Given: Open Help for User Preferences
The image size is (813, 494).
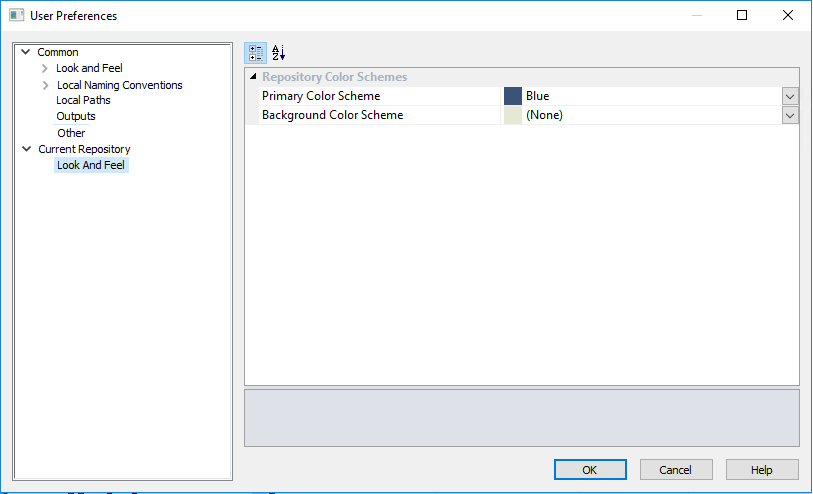Looking at the screenshot, I should [762, 469].
